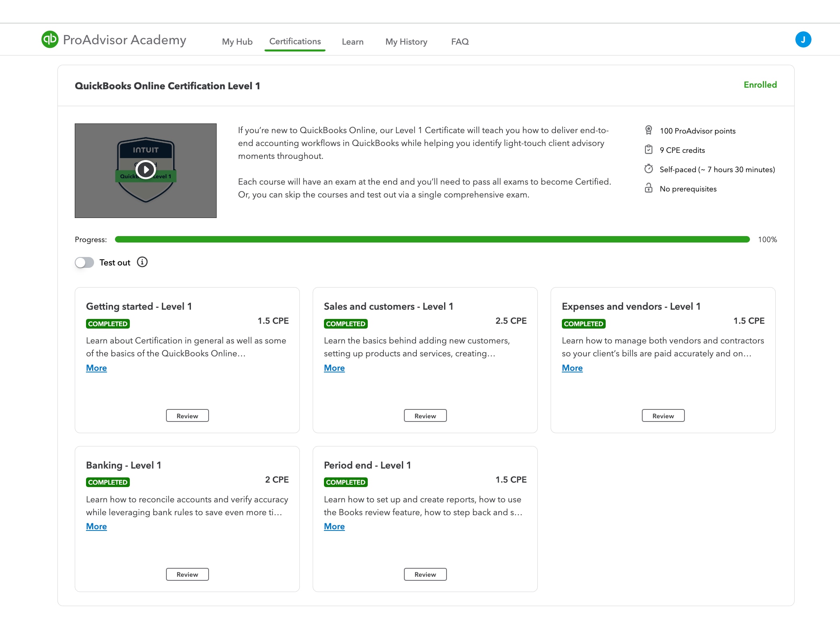Expand the Sales and customers More link
This screenshot has height=625, width=840.
(x=334, y=368)
